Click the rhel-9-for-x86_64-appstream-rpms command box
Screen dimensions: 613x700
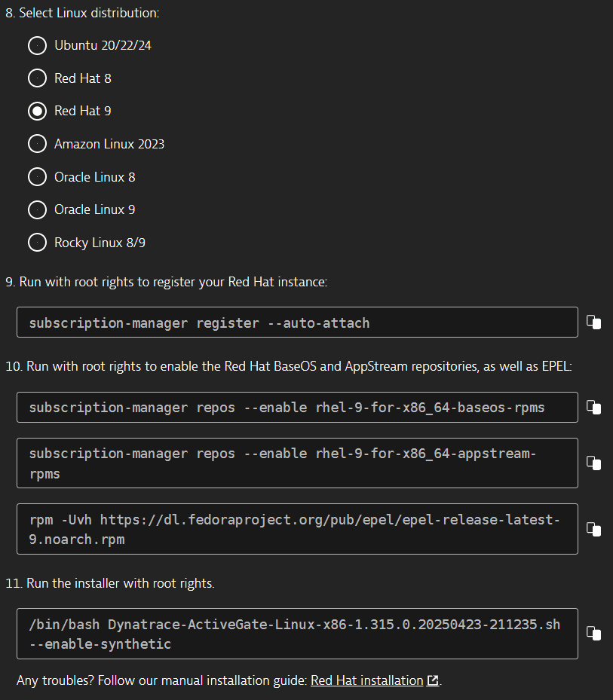297,463
